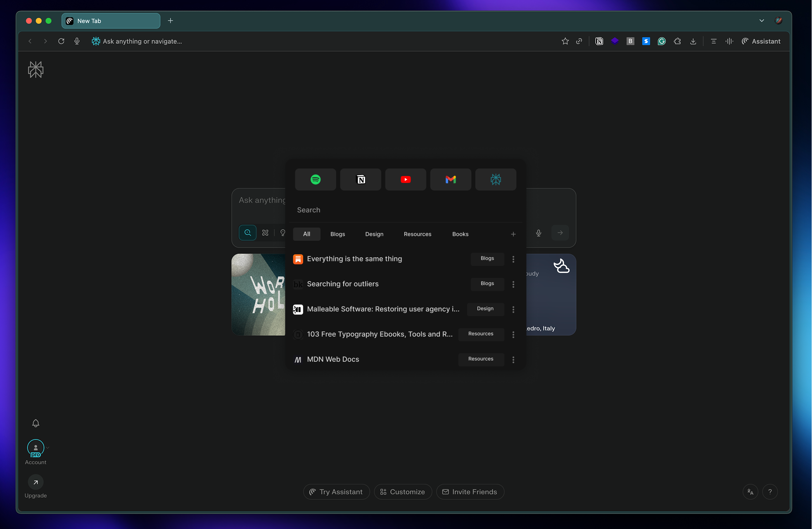
Task: Toggle the search mode button in the Ask anything box
Action: [x=247, y=233]
